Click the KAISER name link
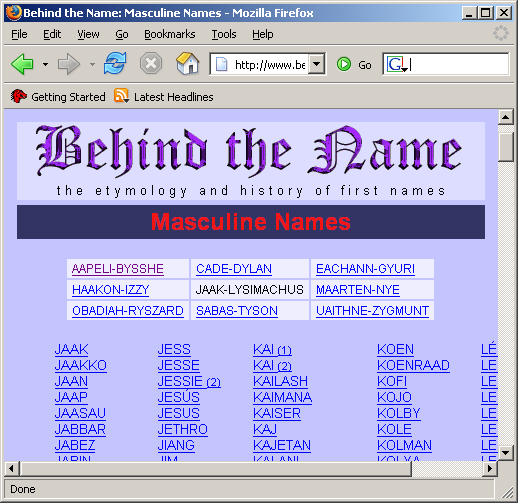 click(x=277, y=414)
